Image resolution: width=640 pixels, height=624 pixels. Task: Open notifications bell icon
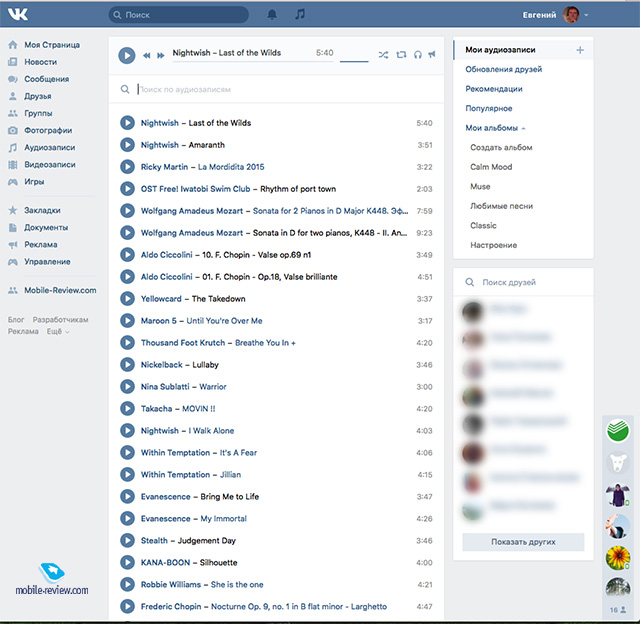tap(272, 15)
